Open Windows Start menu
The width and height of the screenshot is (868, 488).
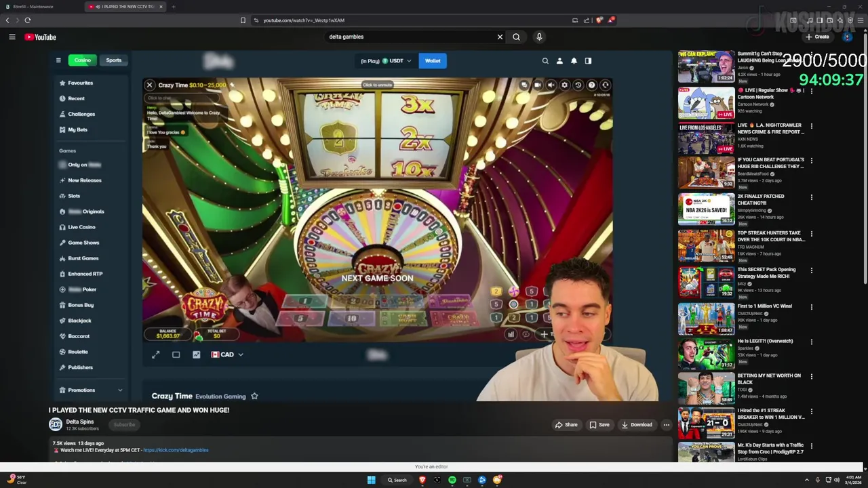click(371, 480)
